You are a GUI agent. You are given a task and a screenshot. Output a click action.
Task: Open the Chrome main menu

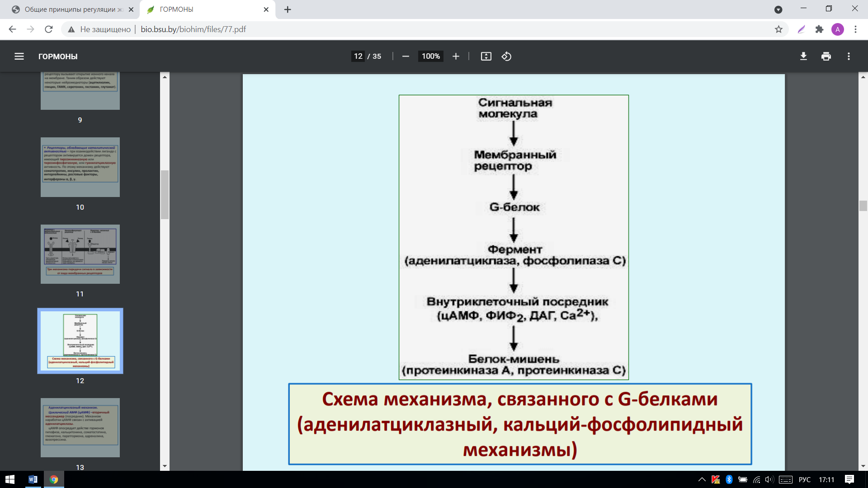click(855, 29)
